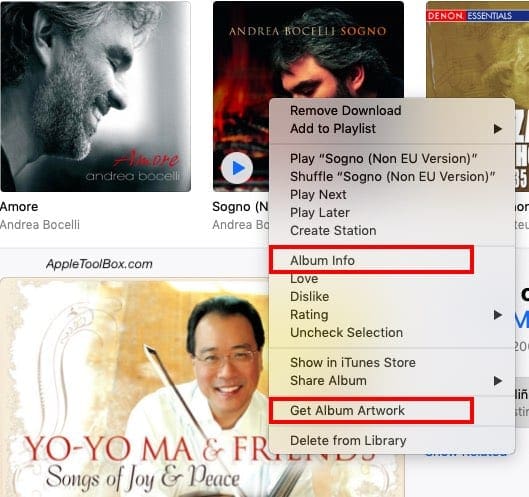This screenshot has width=529, height=497.
Task: Select Play Later menu entry
Action: 320,213
